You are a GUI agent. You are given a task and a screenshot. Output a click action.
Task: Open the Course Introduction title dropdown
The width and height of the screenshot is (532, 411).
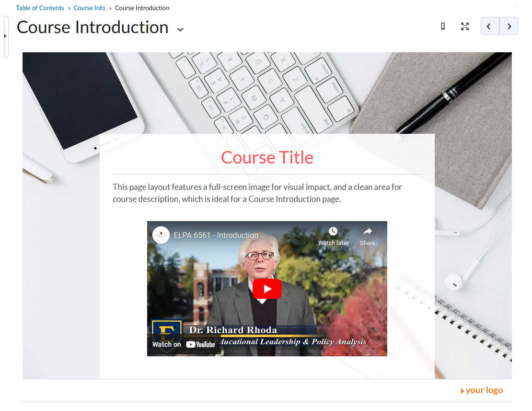[x=181, y=30]
